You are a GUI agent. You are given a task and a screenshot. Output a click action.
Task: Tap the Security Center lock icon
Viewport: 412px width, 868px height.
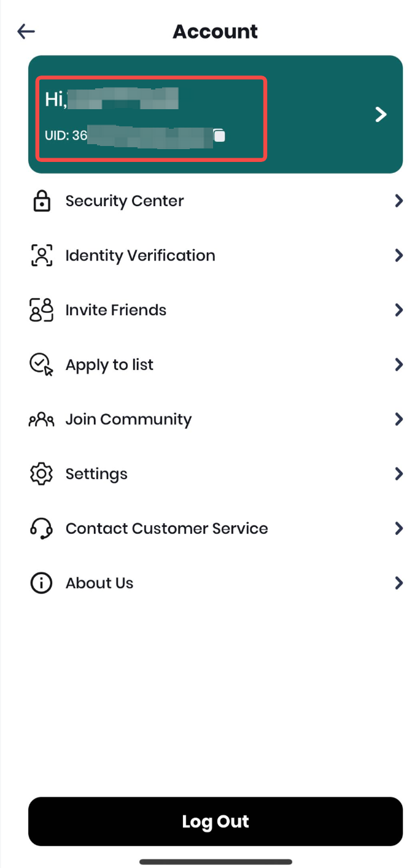tap(42, 201)
